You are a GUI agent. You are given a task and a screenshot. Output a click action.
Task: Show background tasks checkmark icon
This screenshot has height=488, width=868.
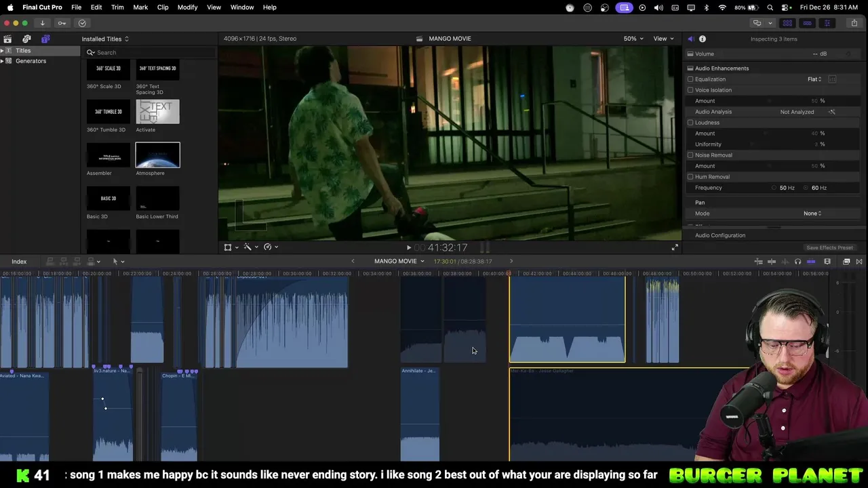click(83, 23)
